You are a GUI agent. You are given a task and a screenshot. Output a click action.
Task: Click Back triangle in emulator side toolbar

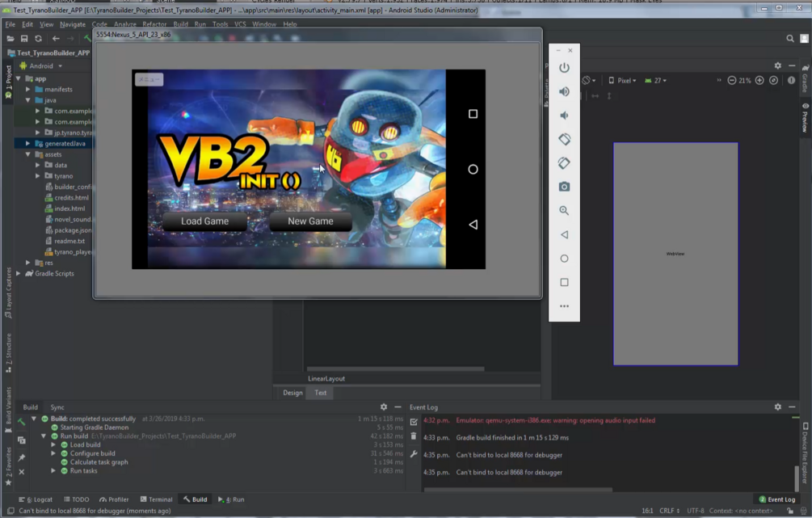click(564, 234)
